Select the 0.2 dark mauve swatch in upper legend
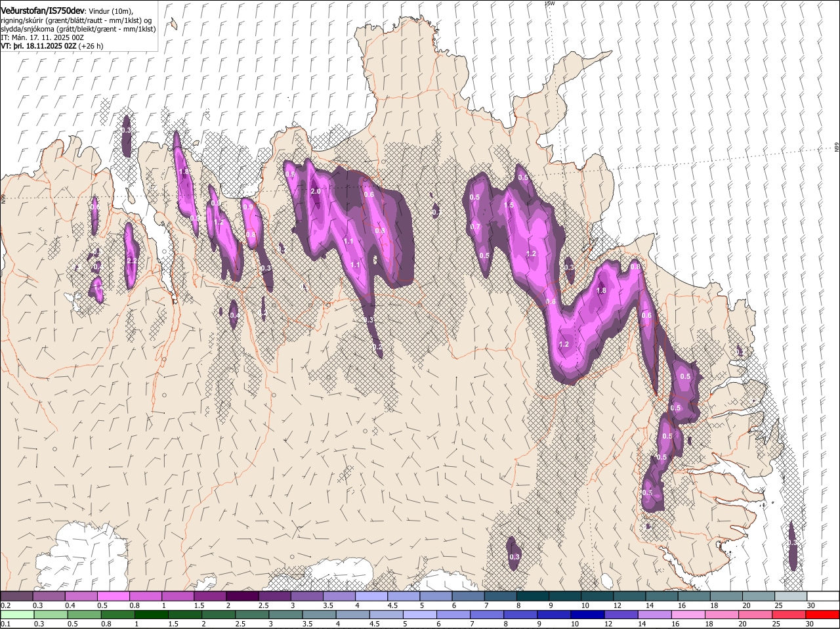 (x=16, y=596)
